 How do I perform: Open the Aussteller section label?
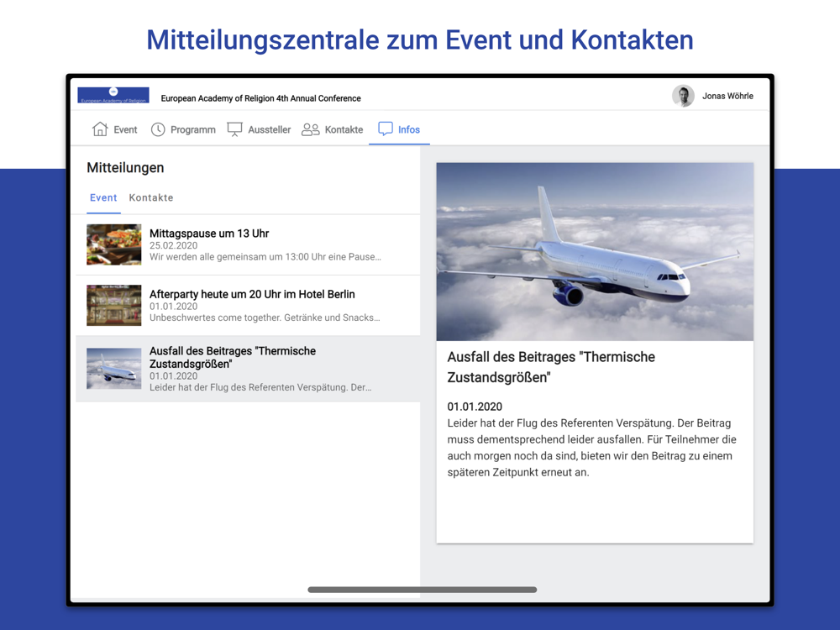[x=270, y=129]
